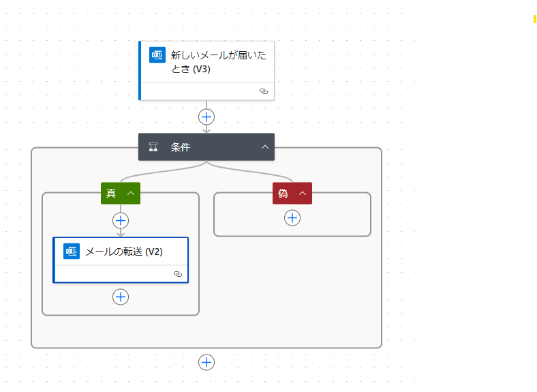
Task: Click the 条件 condition icon
Action: click(x=153, y=147)
